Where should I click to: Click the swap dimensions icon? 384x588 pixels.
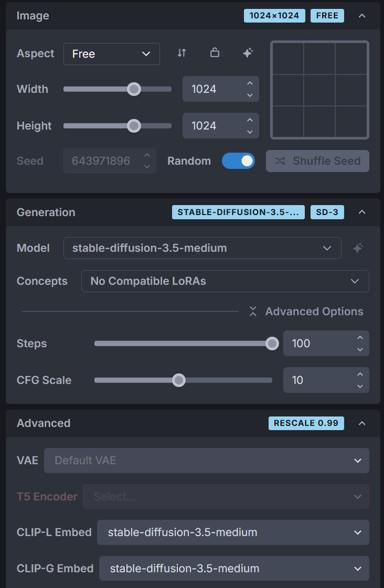(x=182, y=53)
